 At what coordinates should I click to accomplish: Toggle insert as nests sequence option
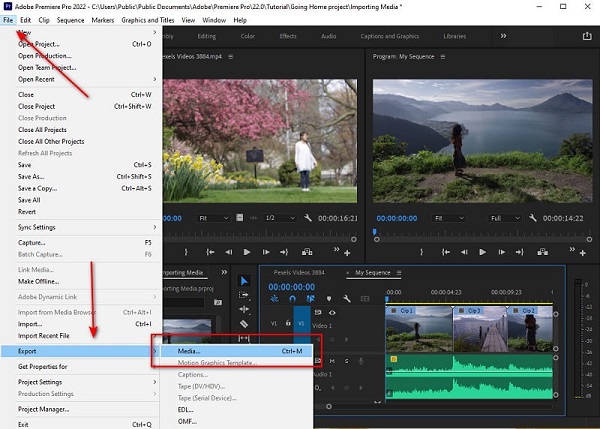tap(274, 299)
